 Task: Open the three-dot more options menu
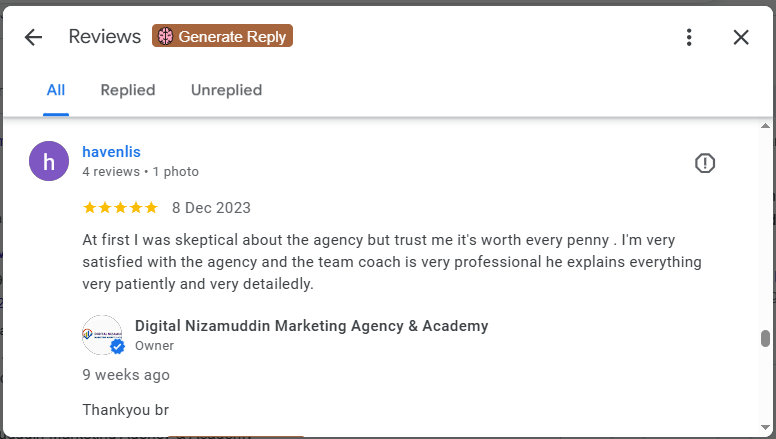point(689,37)
